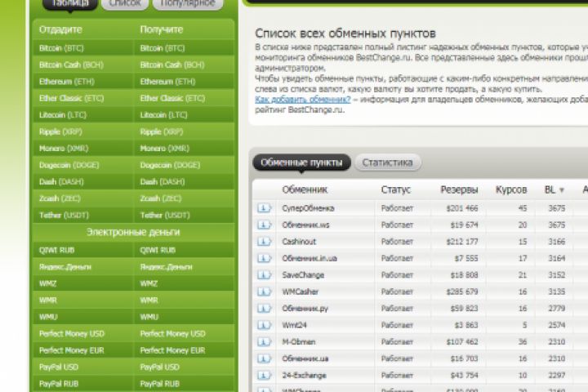Sort table by Курсов header
Viewport: 588px width, 392px height.
click(511, 189)
